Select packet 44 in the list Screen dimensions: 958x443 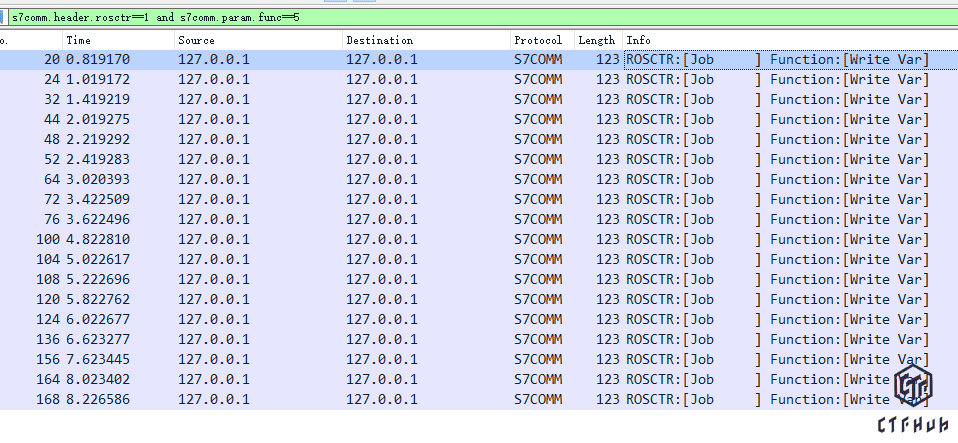point(300,120)
